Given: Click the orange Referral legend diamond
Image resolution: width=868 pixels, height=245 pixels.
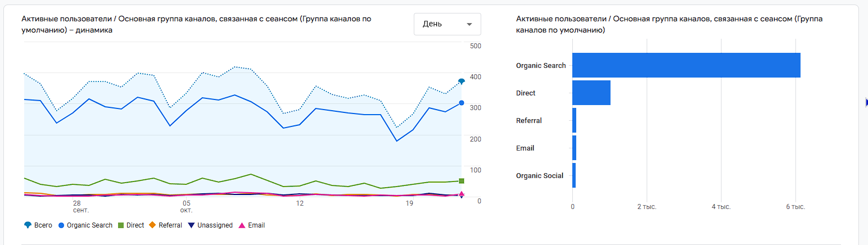Looking at the screenshot, I should 152,225.
